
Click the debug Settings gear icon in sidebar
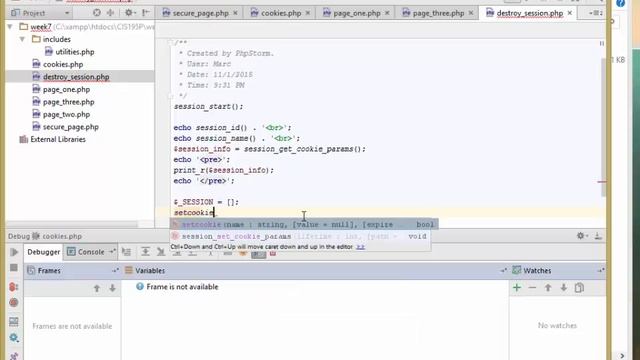(14, 338)
